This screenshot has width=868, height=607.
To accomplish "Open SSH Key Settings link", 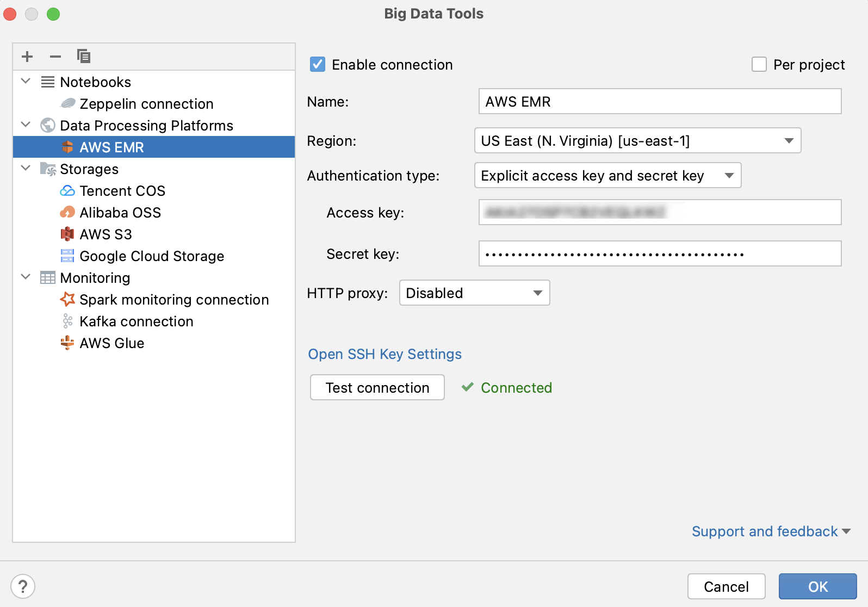I will pyautogui.click(x=385, y=354).
